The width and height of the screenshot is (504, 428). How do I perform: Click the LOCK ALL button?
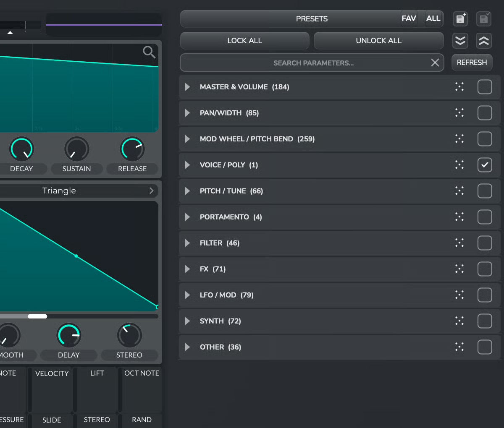(245, 41)
